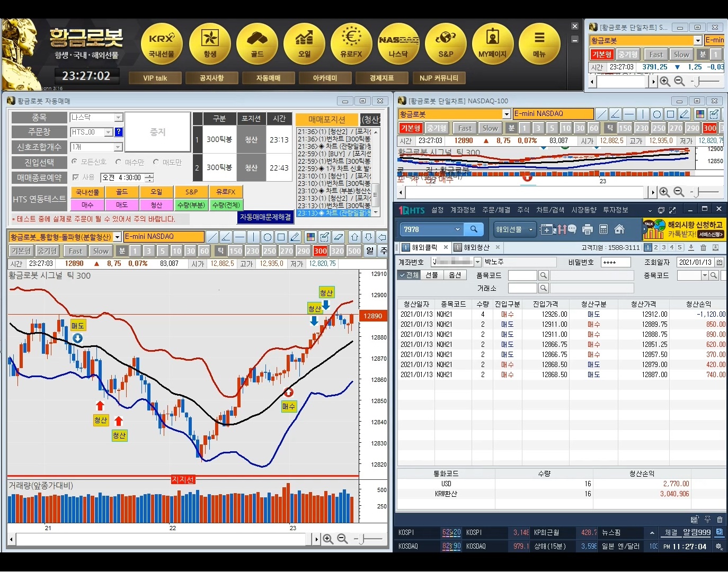
Task: Expand the 종목코드 dropdown in 1QHTS
Action: click(x=705, y=275)
